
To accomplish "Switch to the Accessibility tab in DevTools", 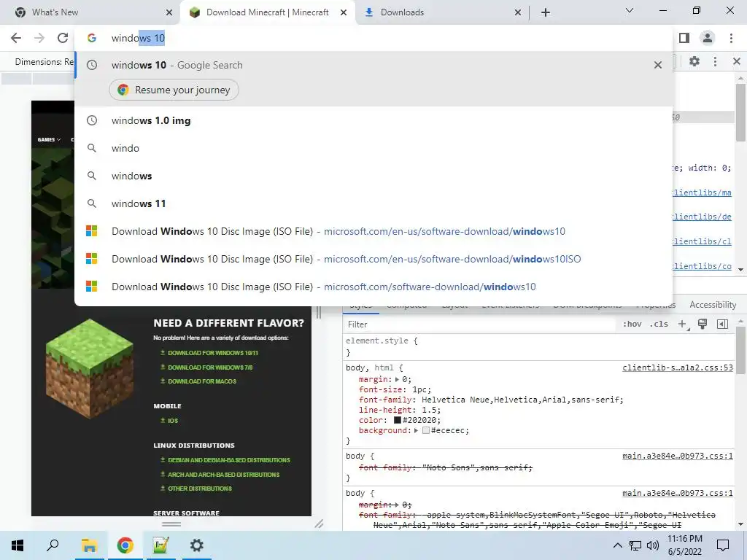I will (713, 305).
